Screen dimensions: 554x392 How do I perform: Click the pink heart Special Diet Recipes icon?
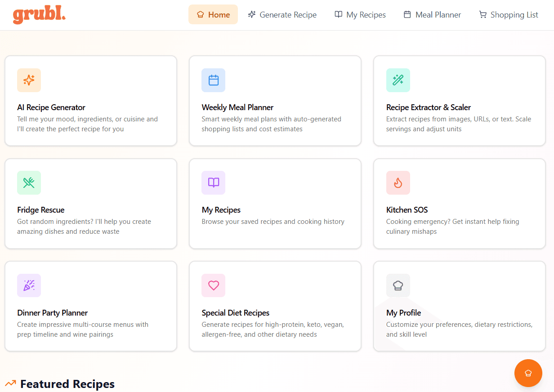click(214, 285)
